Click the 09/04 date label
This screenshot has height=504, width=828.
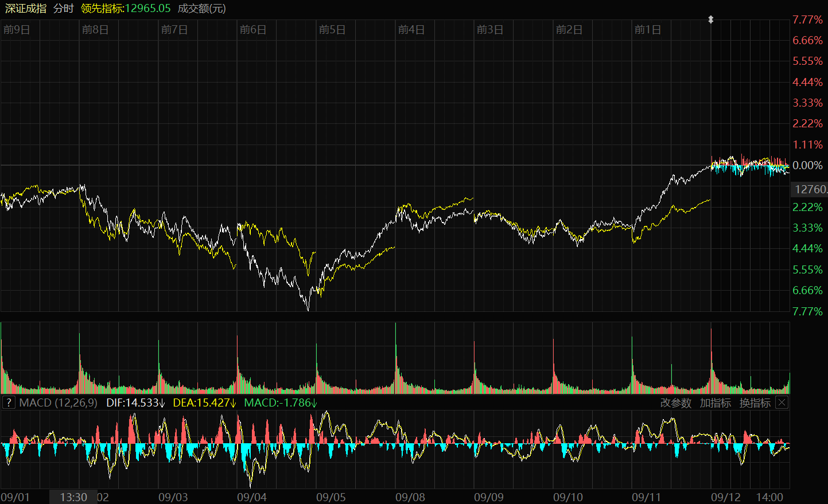click(252, 497)
